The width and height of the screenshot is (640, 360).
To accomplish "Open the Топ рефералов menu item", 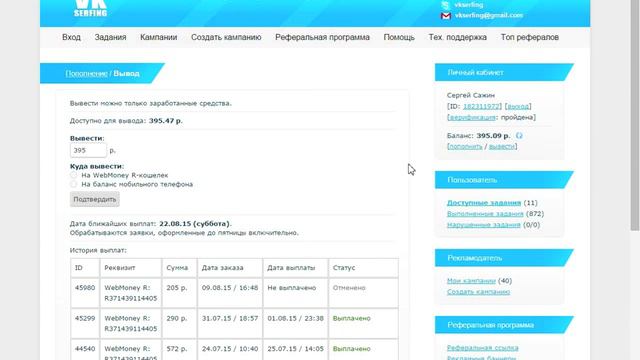I will point(530,37).
